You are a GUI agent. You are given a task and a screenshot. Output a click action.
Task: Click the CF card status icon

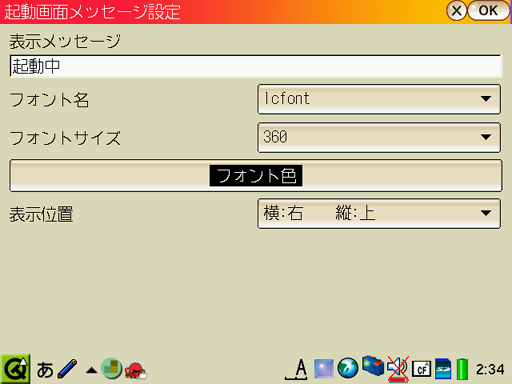(422, 369)
